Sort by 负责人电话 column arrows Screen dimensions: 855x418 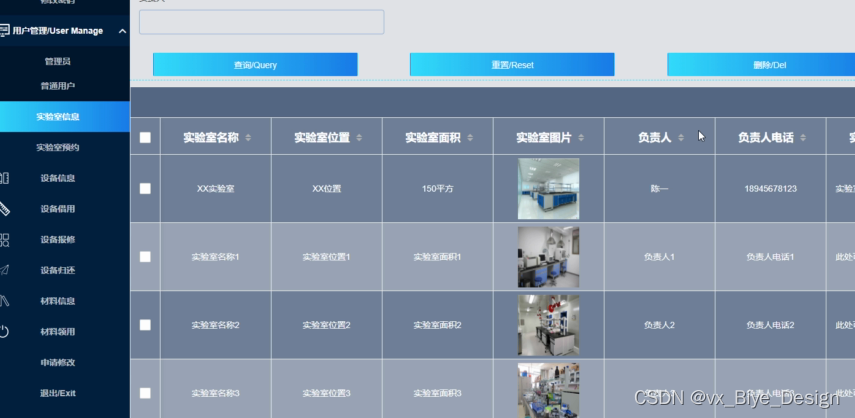click(803, 138)
